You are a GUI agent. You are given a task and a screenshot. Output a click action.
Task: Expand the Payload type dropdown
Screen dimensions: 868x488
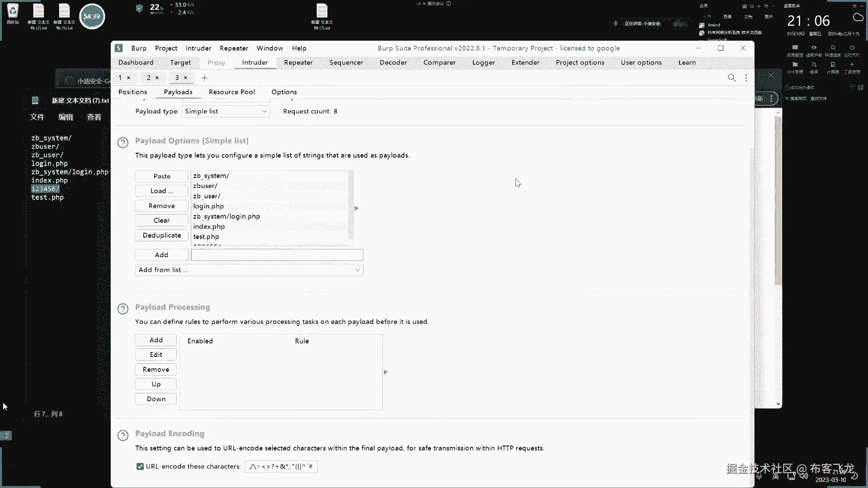(x=226, y=111)
